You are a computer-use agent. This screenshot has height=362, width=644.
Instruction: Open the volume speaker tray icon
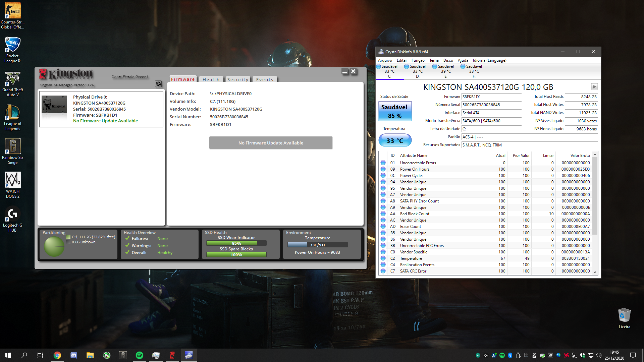pyautogui.click(x=599, y=355)
